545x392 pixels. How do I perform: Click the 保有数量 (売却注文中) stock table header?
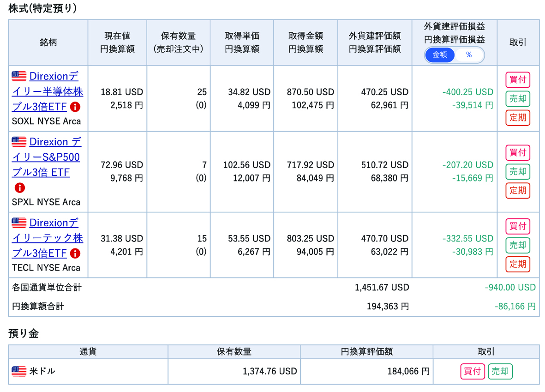coord(178,42)
